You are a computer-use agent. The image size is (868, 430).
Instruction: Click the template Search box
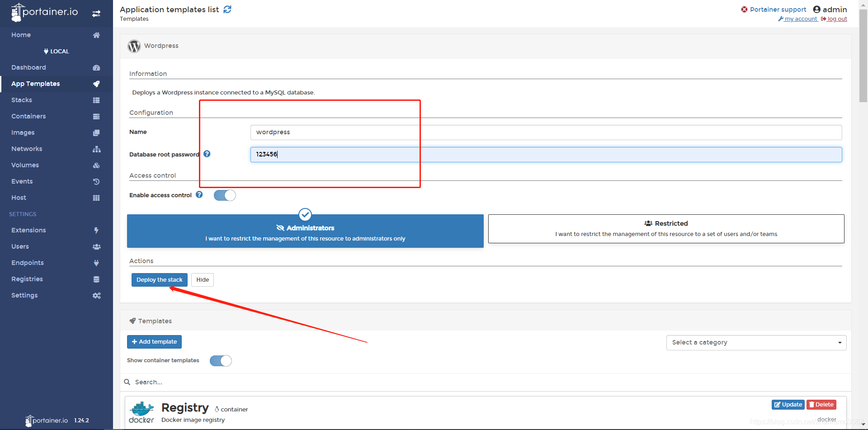(486, 382)
